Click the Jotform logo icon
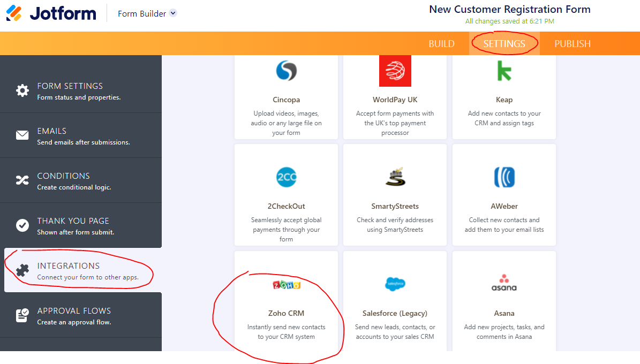 tap(14, 13)
